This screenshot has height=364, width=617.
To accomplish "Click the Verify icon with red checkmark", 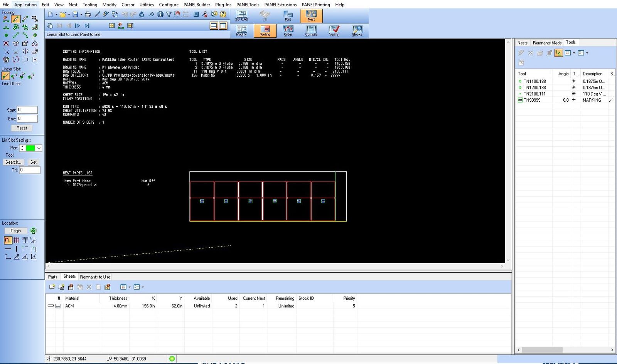I will coord(334,30).
